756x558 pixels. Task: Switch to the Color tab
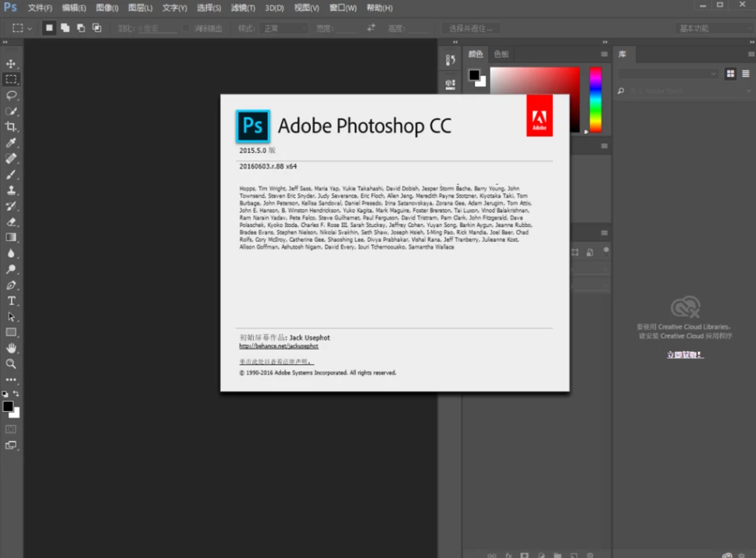click(x=476, y=54)
